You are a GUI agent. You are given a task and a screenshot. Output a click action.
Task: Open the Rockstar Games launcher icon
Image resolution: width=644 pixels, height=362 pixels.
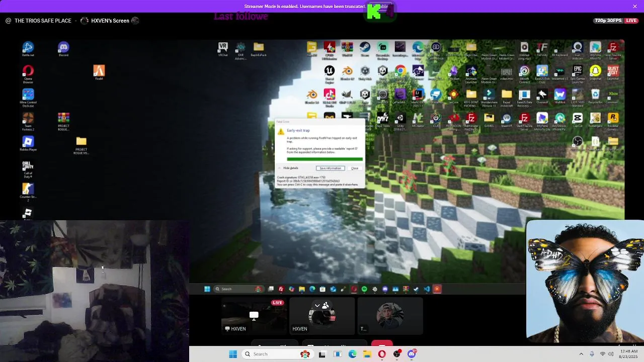pyautogui.click(x=613, y=121)
